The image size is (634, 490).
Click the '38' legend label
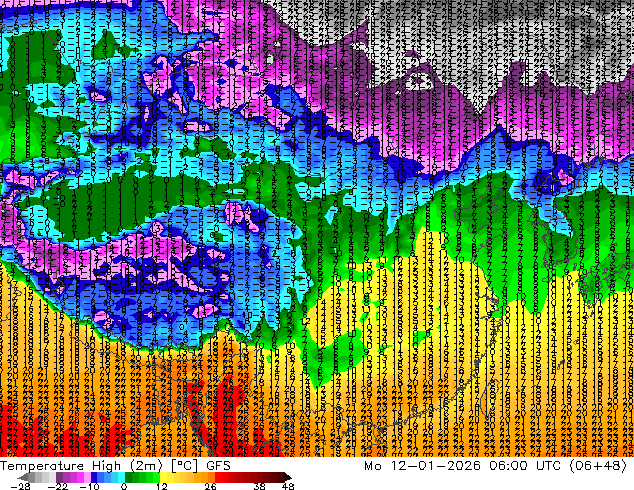[259, 486]
